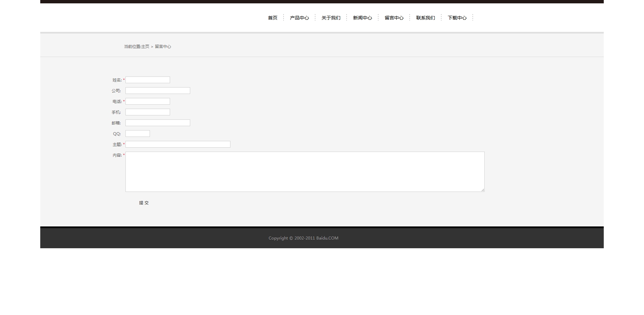644x315 pixels.
Task: Focus the 主题 subject input field
Action: 178,144
